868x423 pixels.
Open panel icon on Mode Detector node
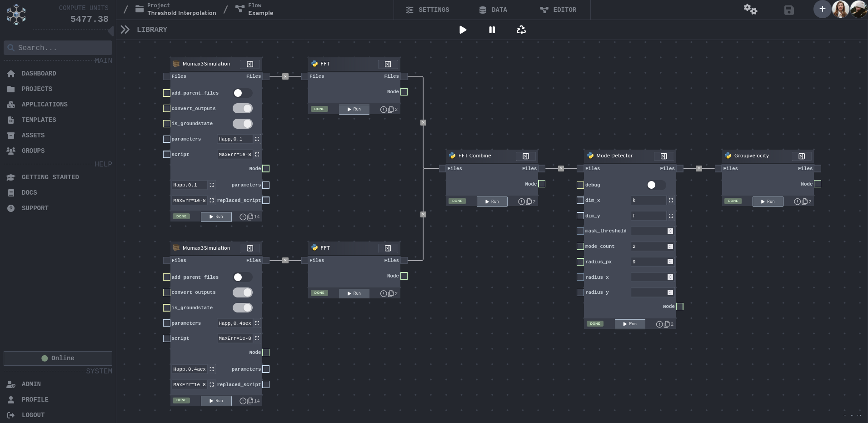tap(663, 156)
